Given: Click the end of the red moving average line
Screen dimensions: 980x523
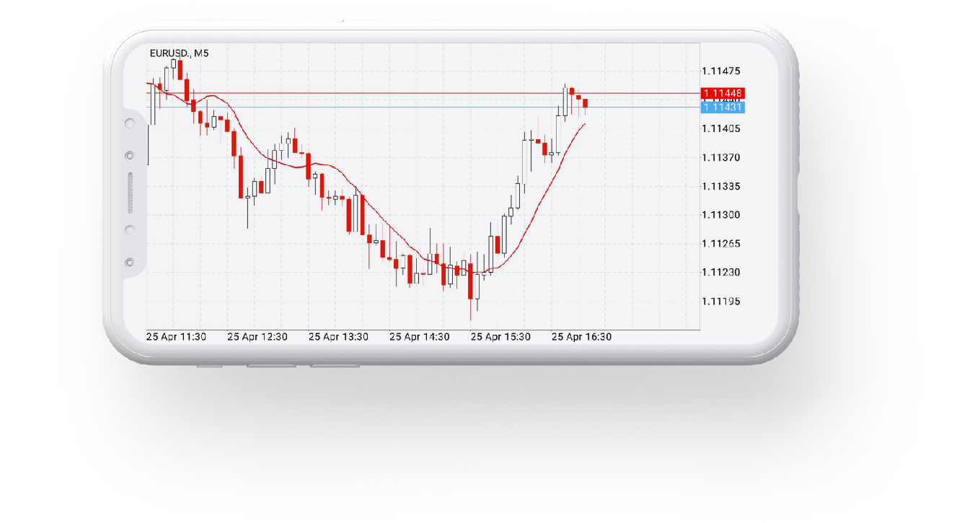Looking at the screenshot, I should click(584, 124).
